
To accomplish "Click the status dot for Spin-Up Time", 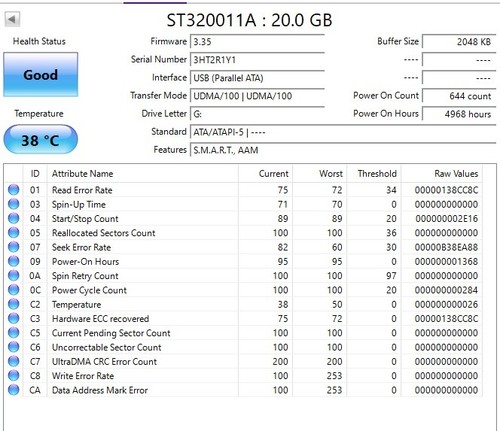I will point(14,204).
